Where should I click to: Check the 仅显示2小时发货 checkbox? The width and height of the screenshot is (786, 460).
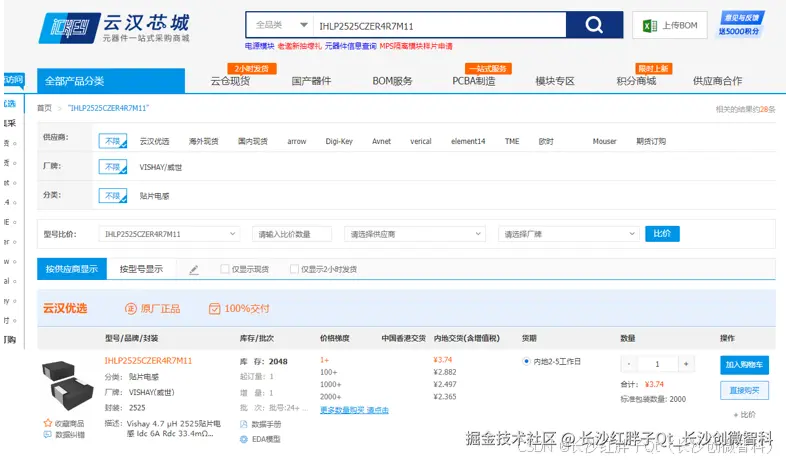click(294, 269)
